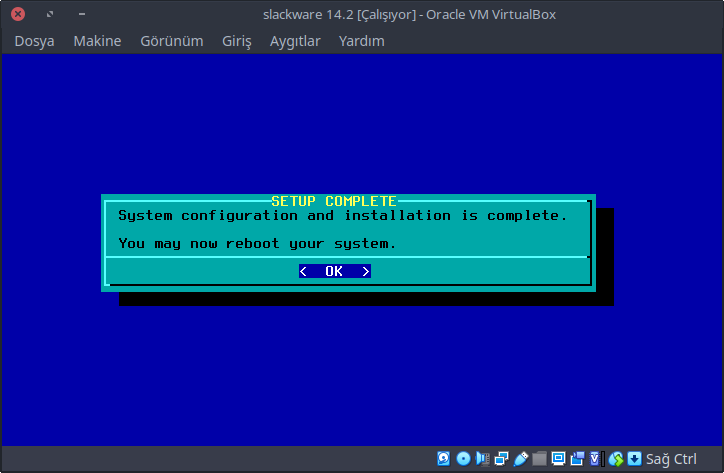724x473 pixels.
Task: Click 'System configuration and installation is complete.' text
Action: [343, 216]
